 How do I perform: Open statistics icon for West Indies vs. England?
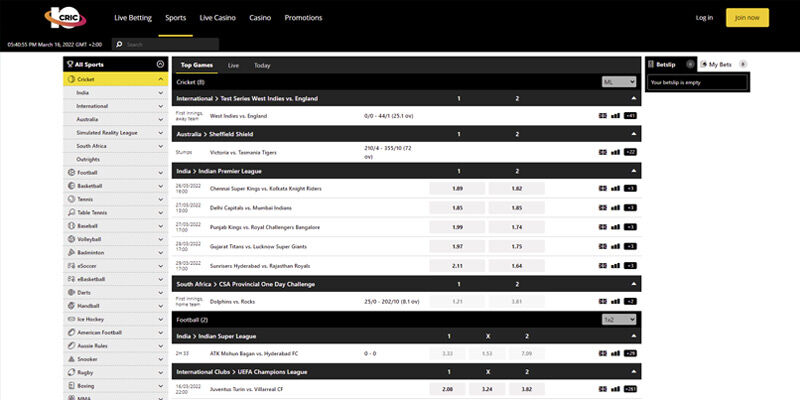(615, 116)
